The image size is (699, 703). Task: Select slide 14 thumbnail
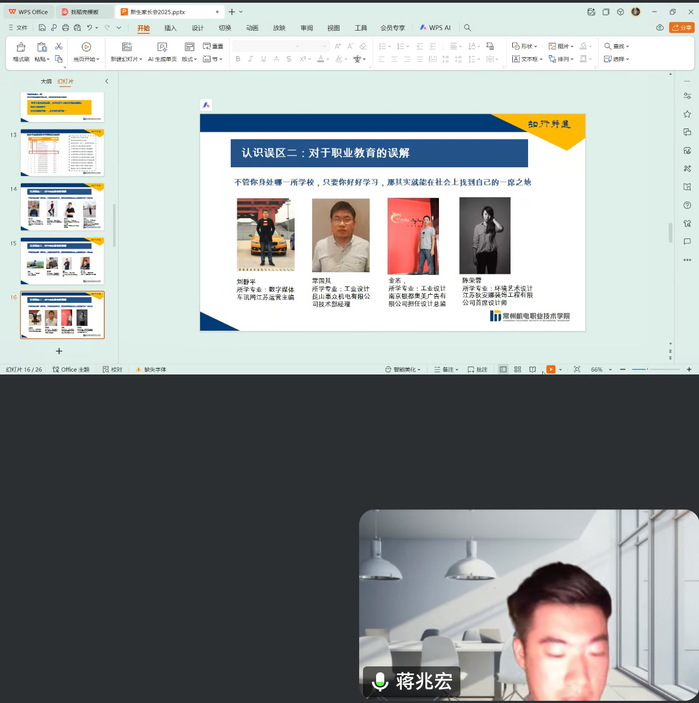pyautogui.click(x=62, y=206)
